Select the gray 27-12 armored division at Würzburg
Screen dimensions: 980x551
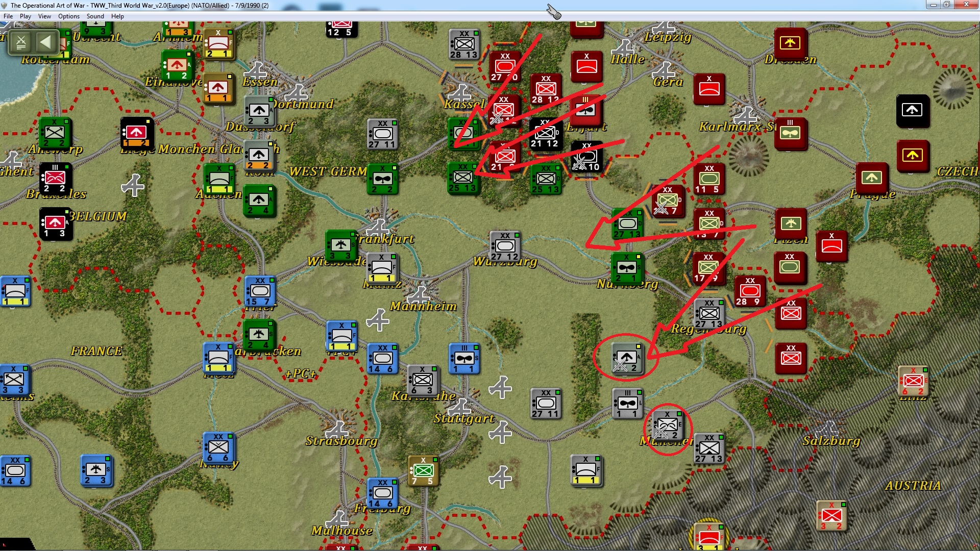click(505, 246)
